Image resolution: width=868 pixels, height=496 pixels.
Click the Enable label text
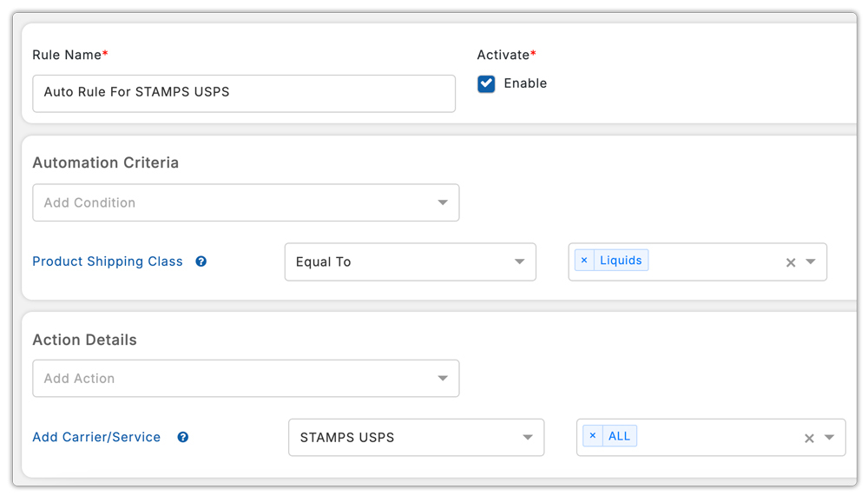click(525, 83)
